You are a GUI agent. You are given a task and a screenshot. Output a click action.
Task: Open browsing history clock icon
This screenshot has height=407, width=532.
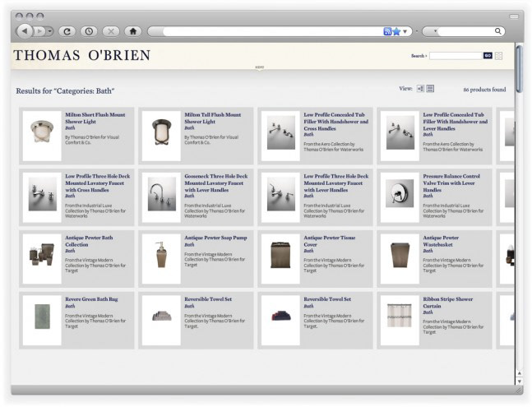89,31
